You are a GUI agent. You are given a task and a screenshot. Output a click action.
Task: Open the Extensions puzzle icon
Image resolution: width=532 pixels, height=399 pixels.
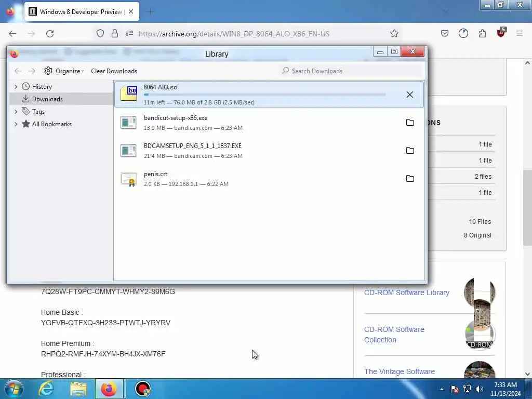tap(482, 33)
